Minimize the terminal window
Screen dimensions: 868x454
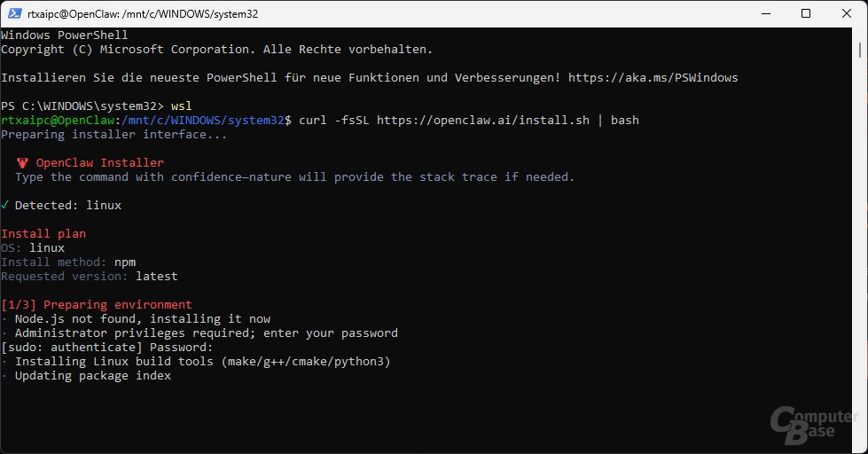coord(766,13)
